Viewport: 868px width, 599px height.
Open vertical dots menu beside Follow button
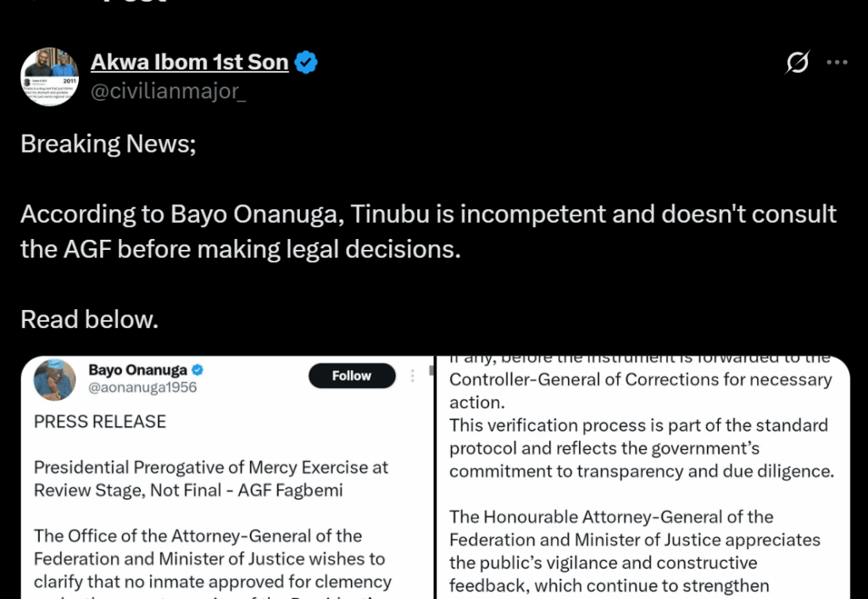click(x=413, y=375)
